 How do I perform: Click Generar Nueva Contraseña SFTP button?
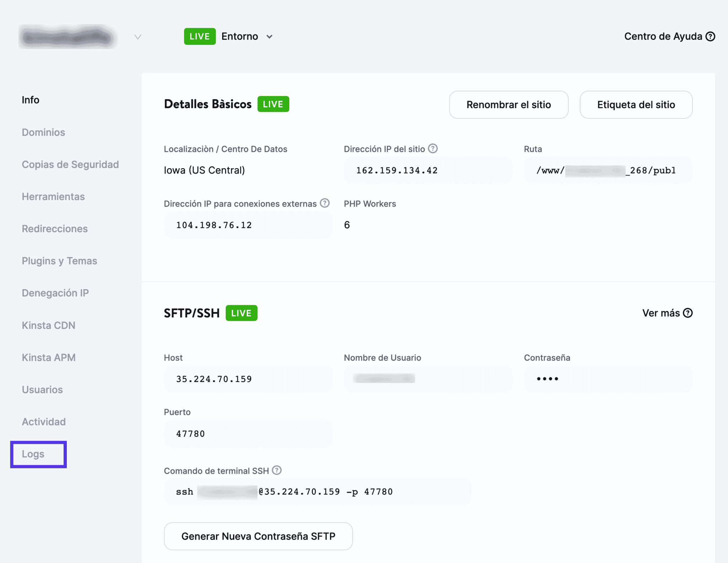258,536
